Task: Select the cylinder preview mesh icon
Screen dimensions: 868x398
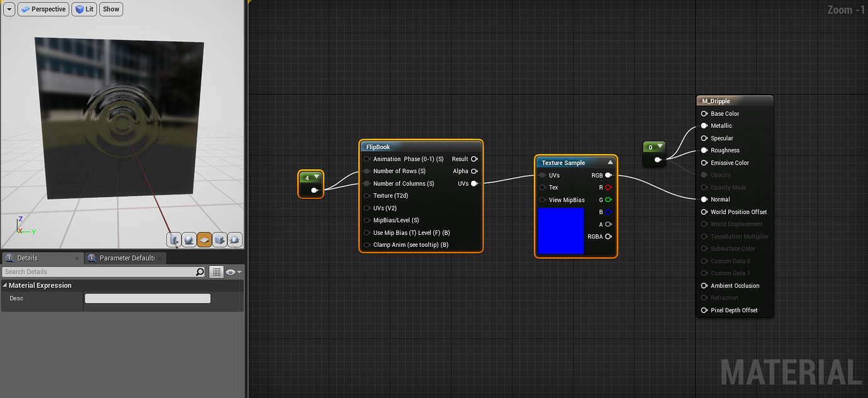Action: [x=174, y=240]
